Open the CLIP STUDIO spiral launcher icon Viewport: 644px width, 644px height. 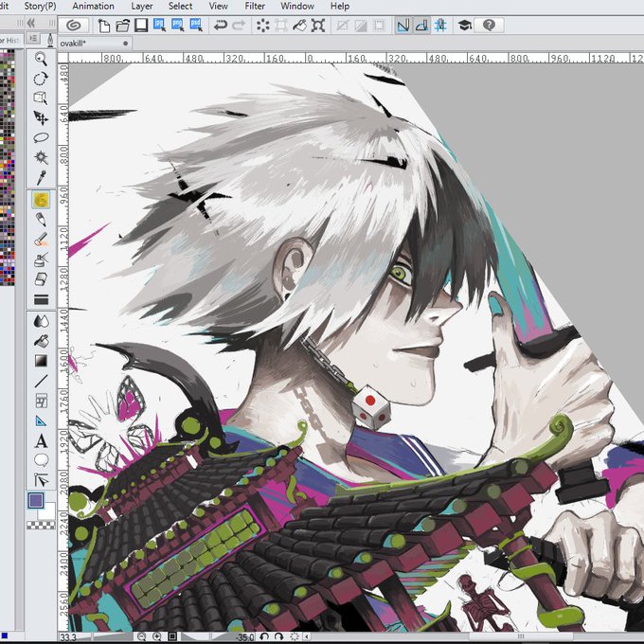[x=74, y=26]
